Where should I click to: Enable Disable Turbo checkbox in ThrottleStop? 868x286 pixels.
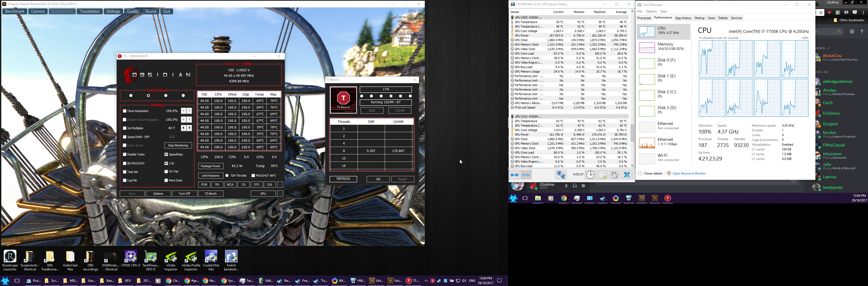pyautogui.click(x=125, y=154)
